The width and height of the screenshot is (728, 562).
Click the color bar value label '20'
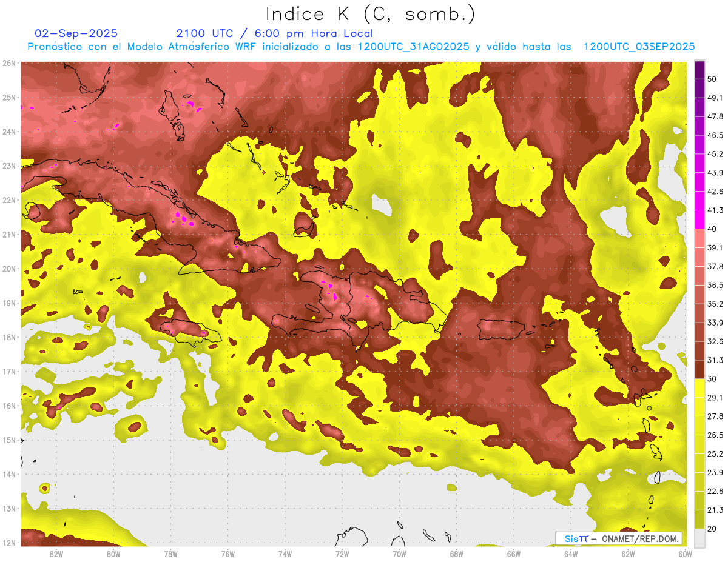click(712, 529)
